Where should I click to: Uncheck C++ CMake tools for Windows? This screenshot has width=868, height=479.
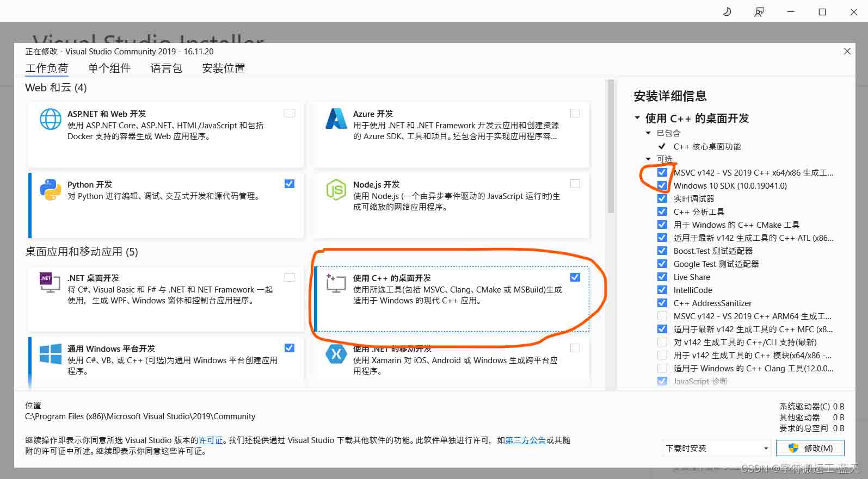pos(662,225)
